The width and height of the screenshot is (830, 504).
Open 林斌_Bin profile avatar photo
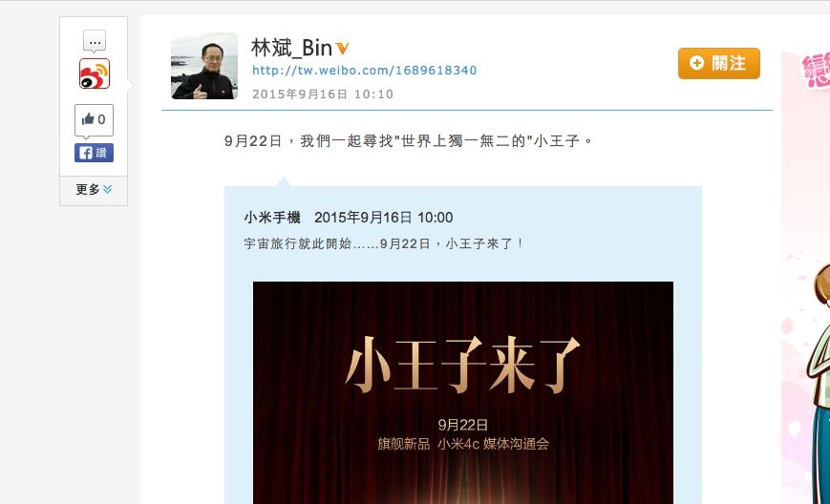[204, 66]
